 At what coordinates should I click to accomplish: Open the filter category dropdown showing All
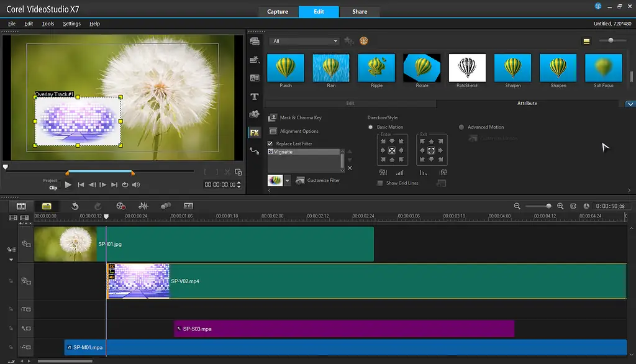click(x=304, y=41)
